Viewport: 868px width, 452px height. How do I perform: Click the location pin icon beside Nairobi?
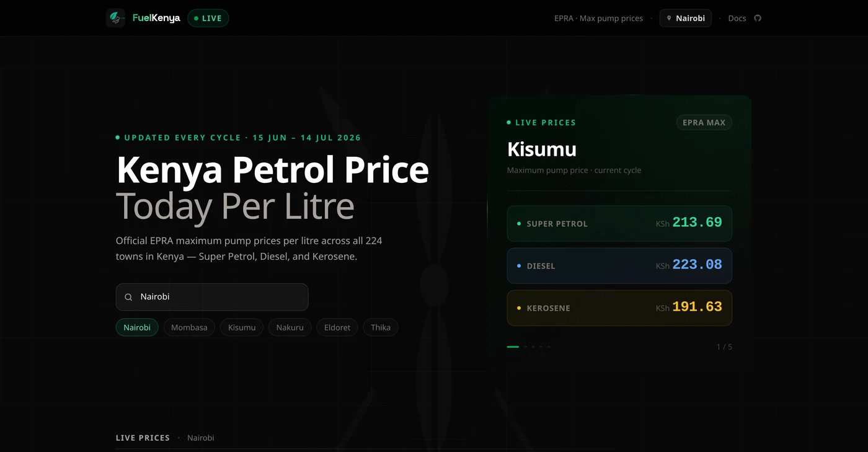[669, 18]
